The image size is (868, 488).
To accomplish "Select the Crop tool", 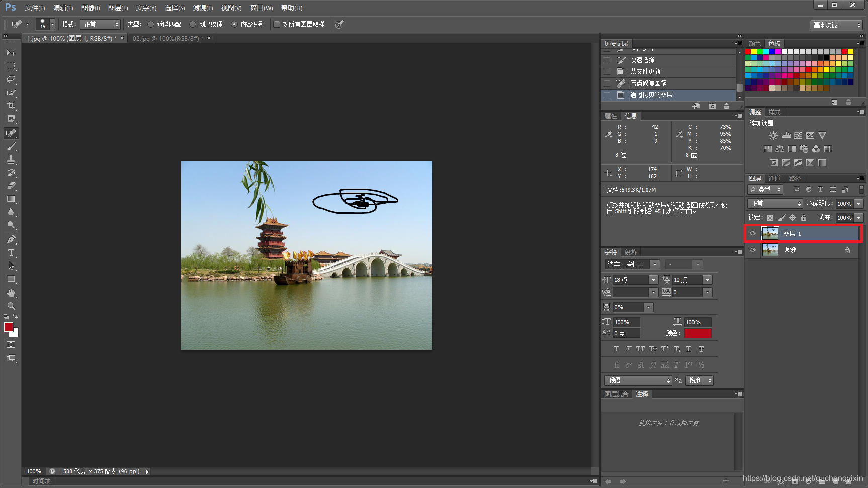I will pyautogui.click(x=11, y=106).
